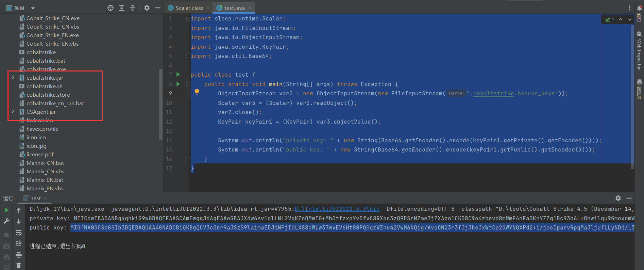644x270 pixels.
Task: Expand the CSAgent.jar node
Action: coord(13,112)
